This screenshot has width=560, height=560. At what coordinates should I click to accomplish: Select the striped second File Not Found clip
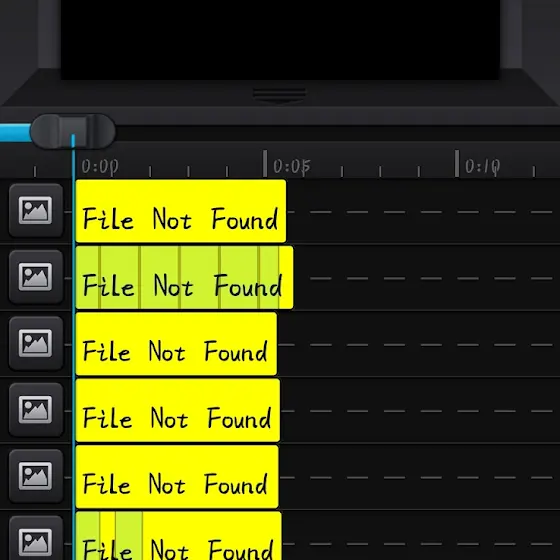[184, 278]
